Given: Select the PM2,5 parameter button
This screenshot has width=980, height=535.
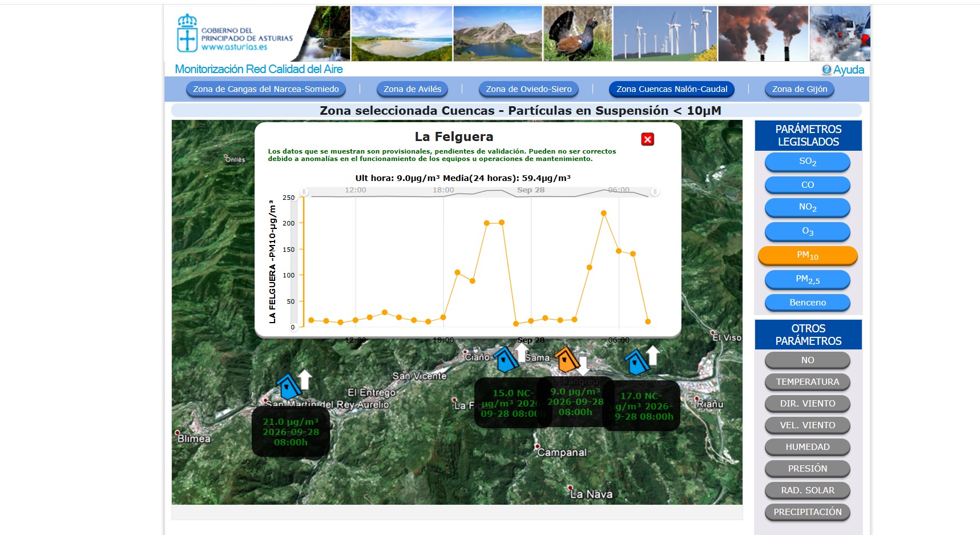Looking at the screenshot, I should [808, 279].
